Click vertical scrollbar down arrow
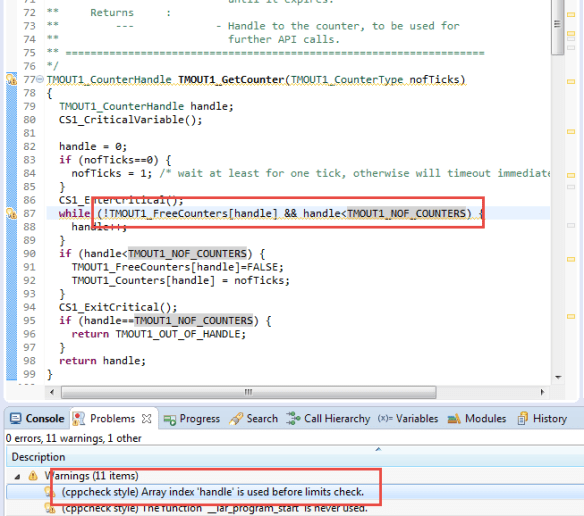584x516 pixels. pos(558,377)
